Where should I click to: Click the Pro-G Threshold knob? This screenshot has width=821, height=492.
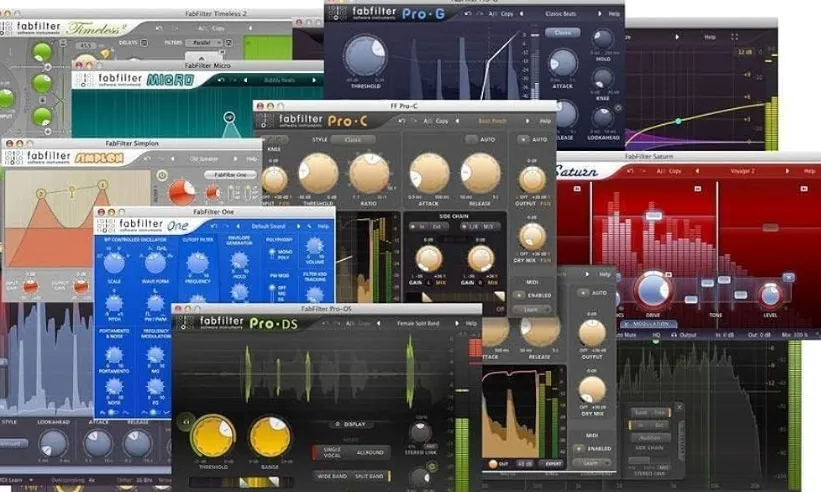365,56
